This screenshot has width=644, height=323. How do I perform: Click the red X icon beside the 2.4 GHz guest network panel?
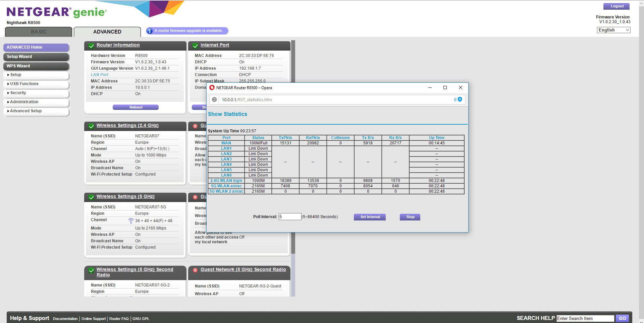(195, 126)
